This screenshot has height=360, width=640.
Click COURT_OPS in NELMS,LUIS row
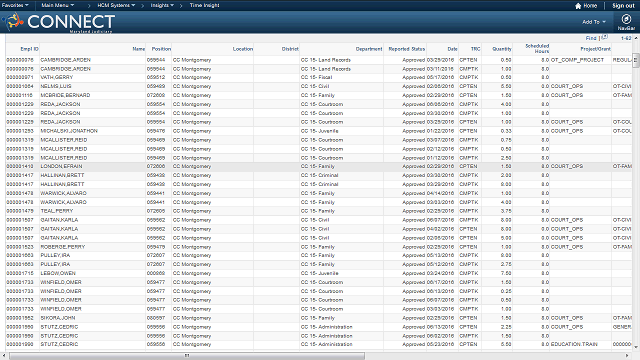(567, 86)
